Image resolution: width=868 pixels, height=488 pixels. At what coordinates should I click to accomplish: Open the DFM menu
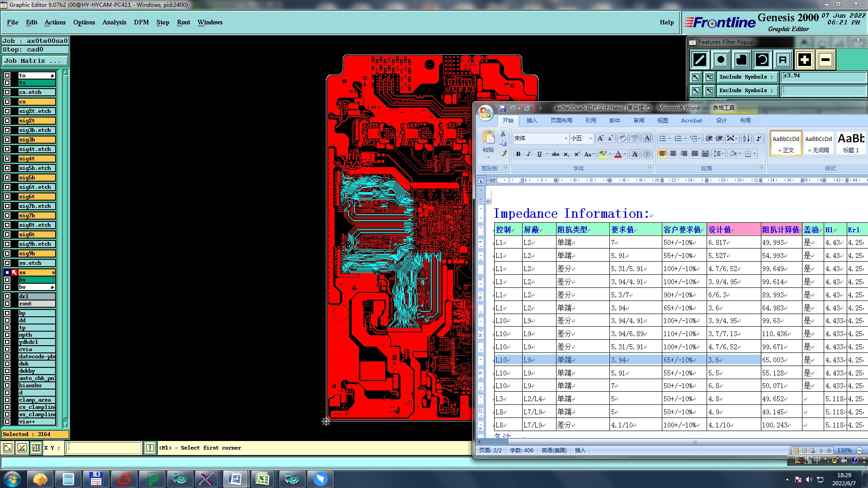[141, 22]
